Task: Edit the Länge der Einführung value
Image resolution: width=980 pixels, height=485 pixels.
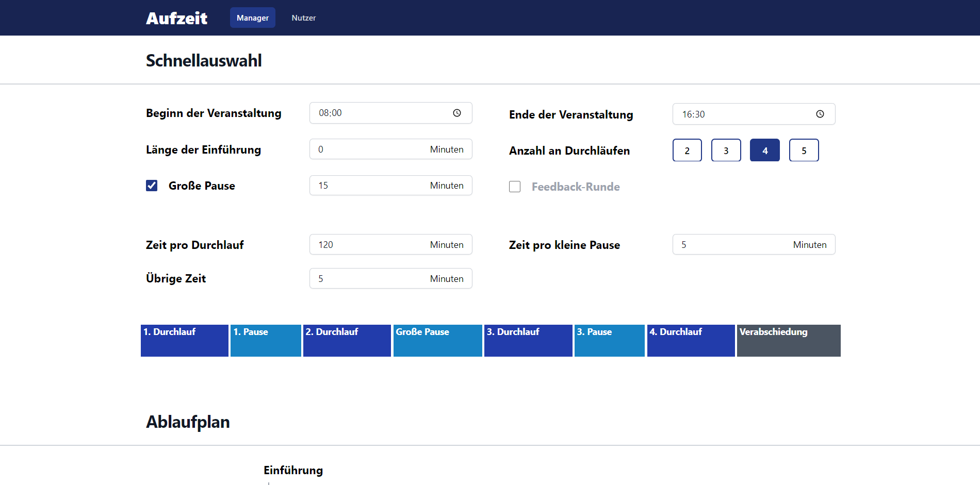Action: coord(371,149)
